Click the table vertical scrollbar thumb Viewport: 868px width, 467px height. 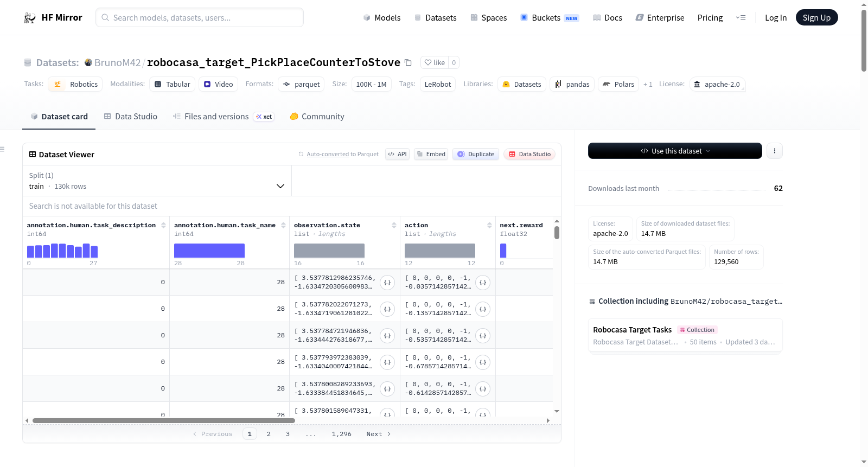click(557, 232)
